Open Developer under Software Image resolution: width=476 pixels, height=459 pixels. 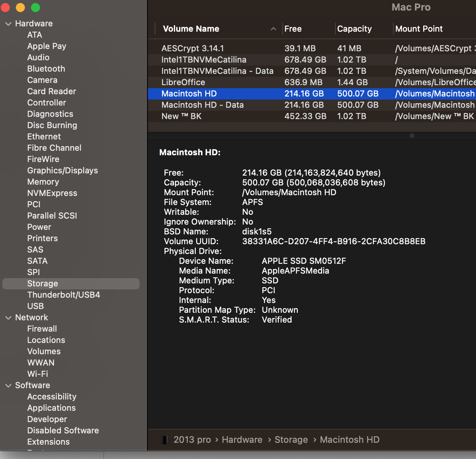[x=47, y=419]
